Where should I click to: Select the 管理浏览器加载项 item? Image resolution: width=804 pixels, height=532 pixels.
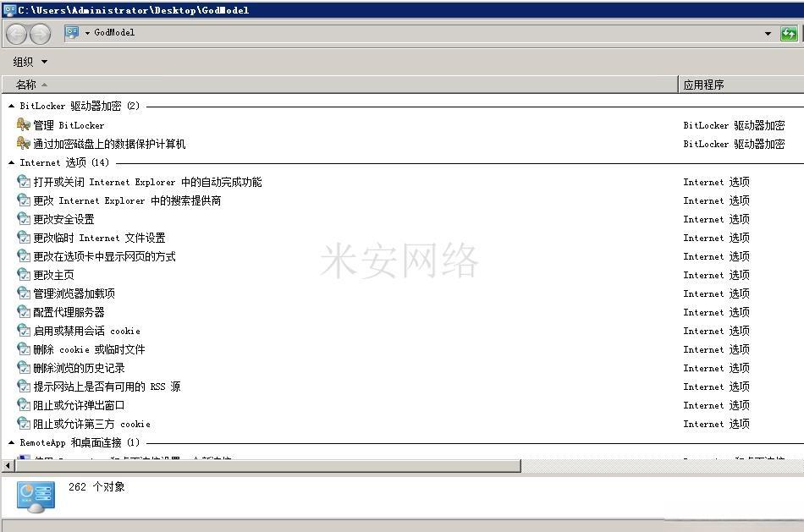[x=74, y=293]
